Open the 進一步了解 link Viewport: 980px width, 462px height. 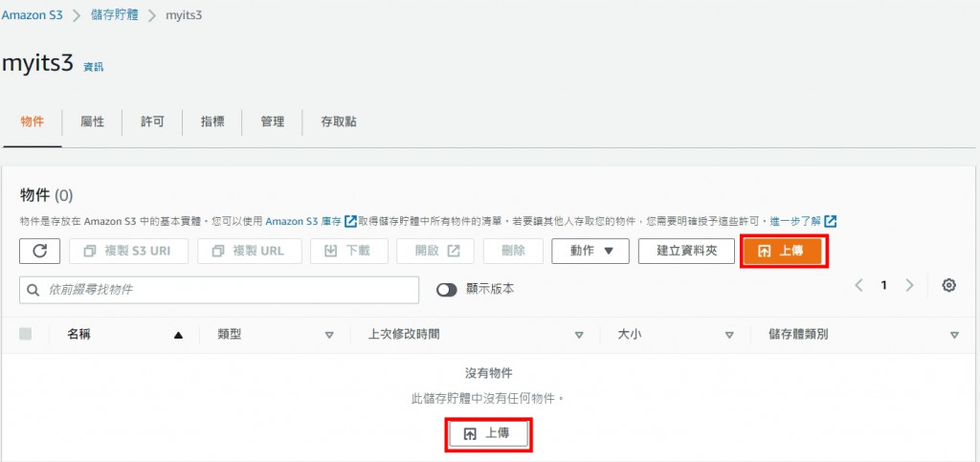[x=803, y=221]
